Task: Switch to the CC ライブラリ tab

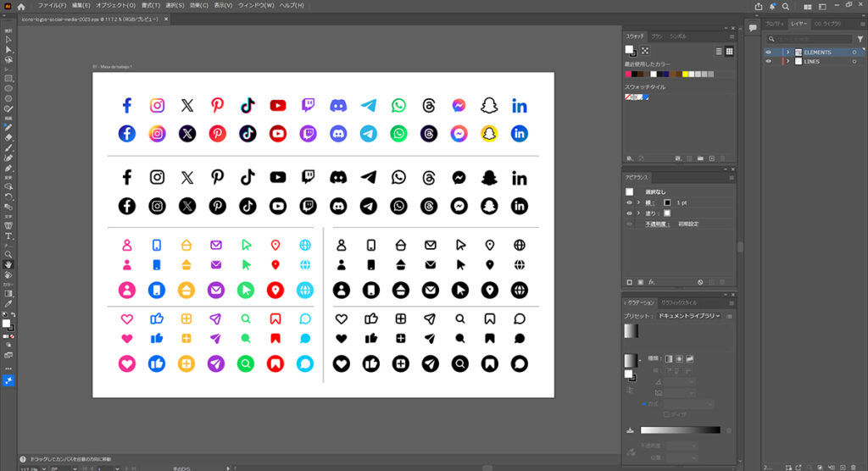Action: [x=828, y=24]
